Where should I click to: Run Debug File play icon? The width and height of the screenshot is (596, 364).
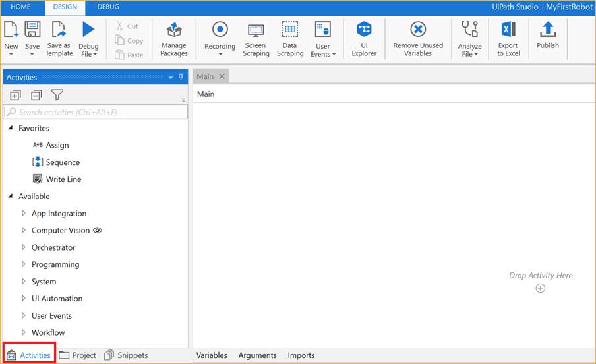[x=88, y=29]
